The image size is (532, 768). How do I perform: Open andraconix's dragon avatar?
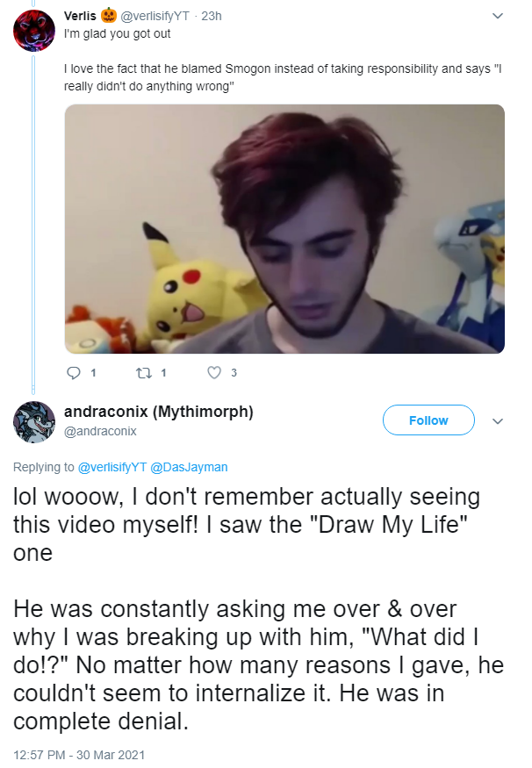click(x=34, y=422)
